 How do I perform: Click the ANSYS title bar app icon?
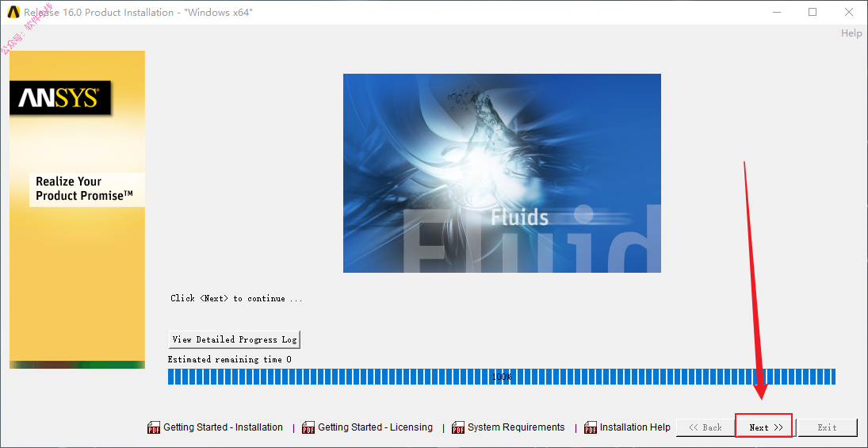pyautogui.click(x=13, y=12)
